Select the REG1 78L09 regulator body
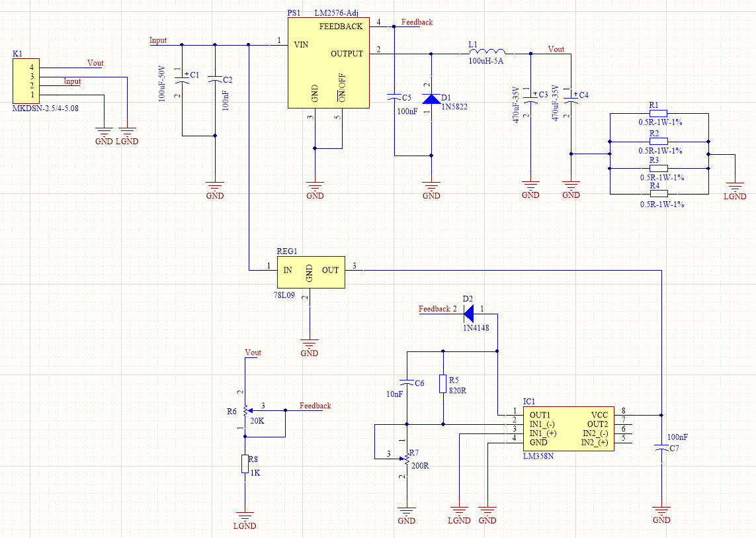The height and width of the screenshot is (538, 756). point(311,272)
